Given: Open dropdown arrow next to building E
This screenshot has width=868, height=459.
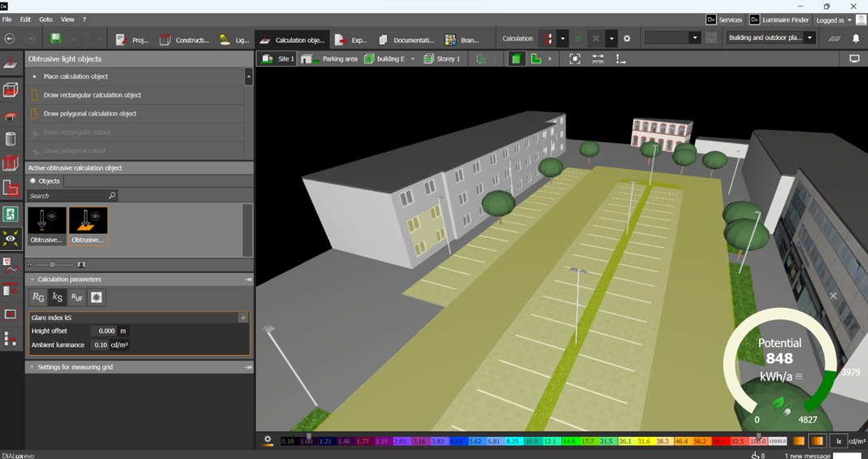Looking at the screenshot, I should 412,58.
